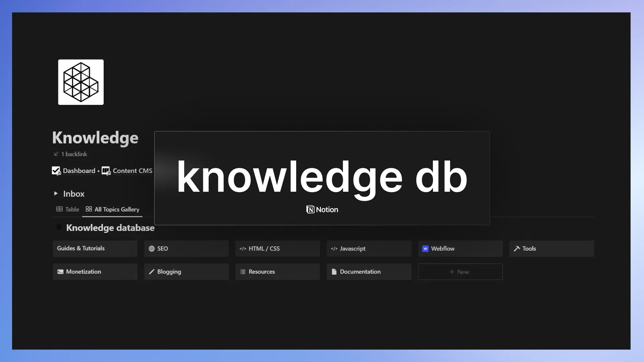
Task: Click the Dashboard checkbox icon
Action: [x=56, y=170]
